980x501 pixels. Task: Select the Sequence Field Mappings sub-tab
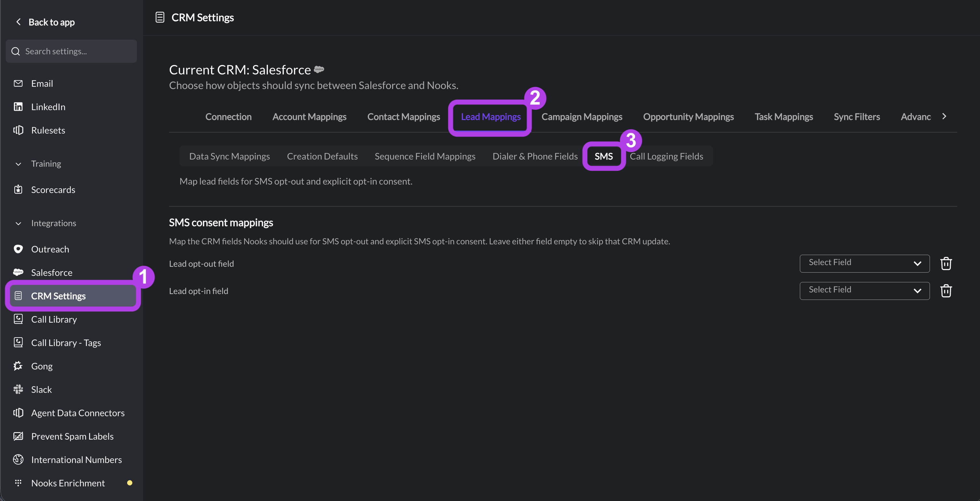425,156
